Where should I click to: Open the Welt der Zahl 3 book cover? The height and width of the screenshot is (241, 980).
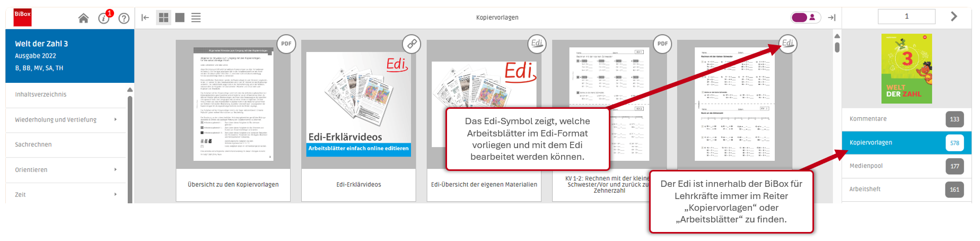point(906,68)
